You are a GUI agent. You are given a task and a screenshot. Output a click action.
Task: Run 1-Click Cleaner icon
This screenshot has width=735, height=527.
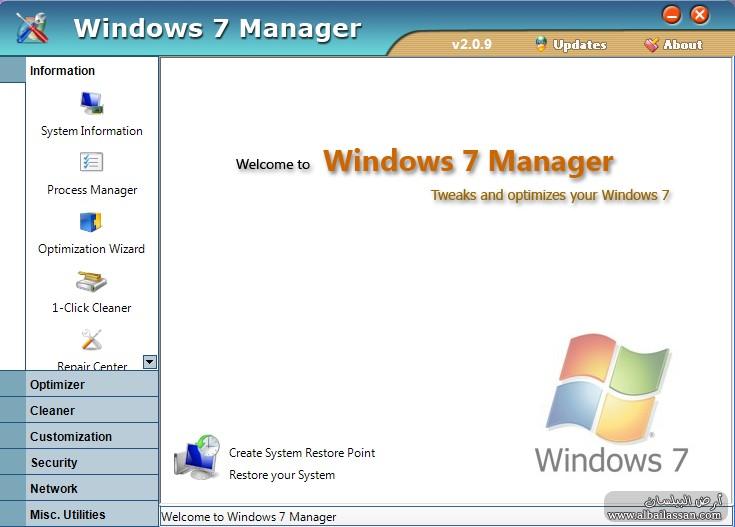point(91,280)
